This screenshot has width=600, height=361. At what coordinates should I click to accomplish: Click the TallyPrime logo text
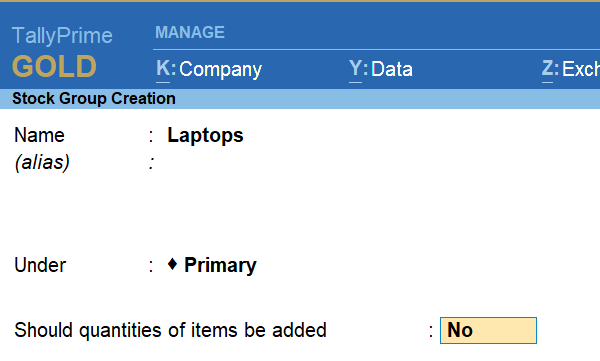[62, 36]
